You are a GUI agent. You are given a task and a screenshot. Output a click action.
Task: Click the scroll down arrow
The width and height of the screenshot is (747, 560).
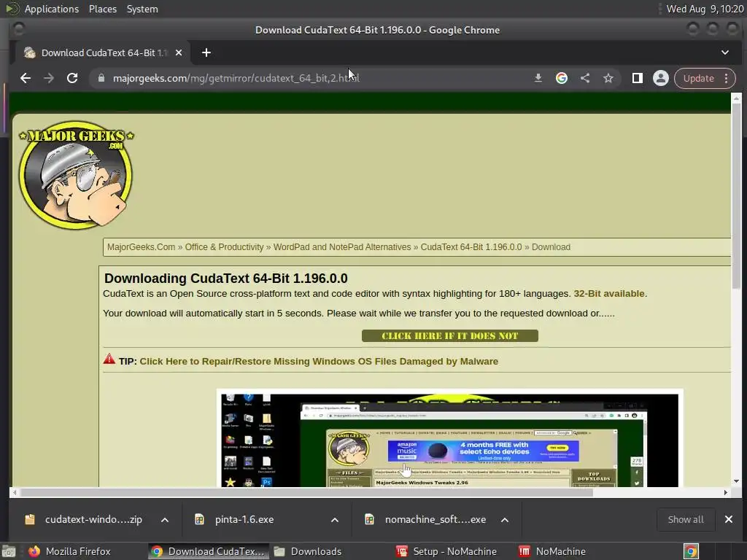[x=736, y=481]
